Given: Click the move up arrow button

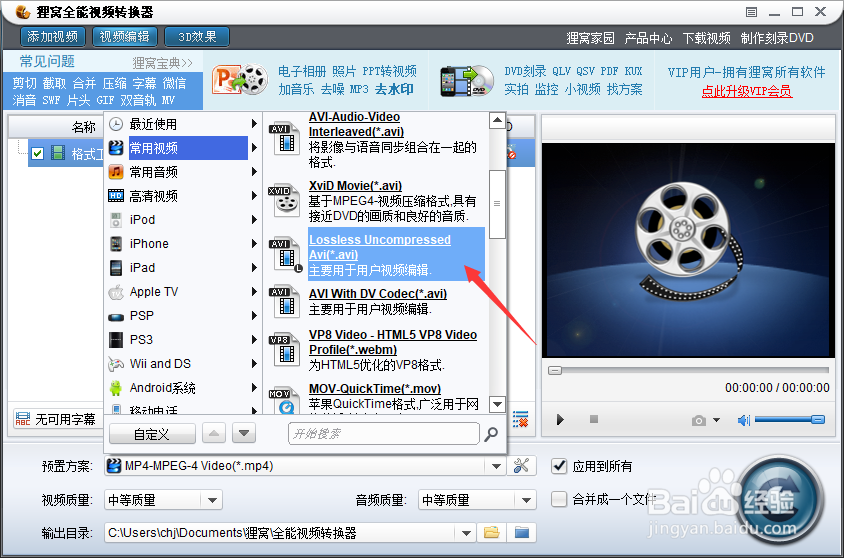Looking at the screenshot, I should tap(214, 433).
